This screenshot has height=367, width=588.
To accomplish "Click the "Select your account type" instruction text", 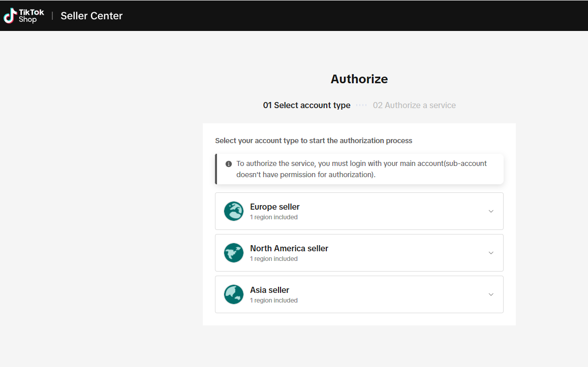I will click(x=314, y=141).
